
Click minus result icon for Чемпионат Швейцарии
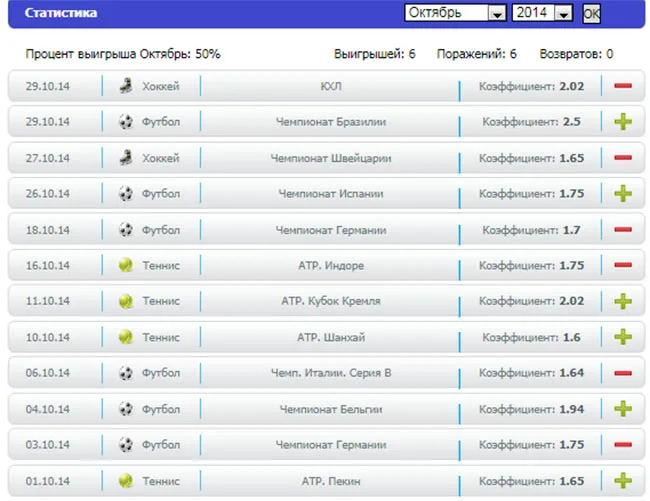click(623, 157)
